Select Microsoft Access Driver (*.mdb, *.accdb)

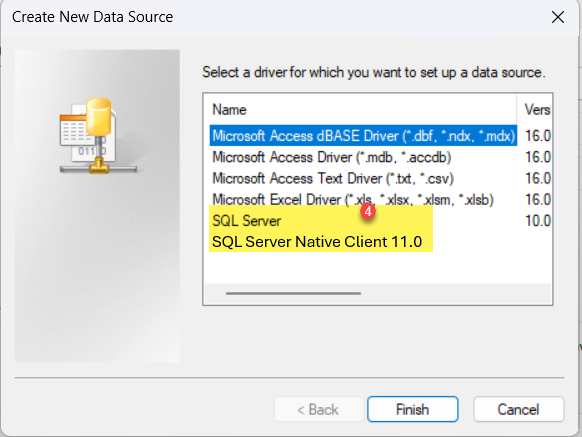(x=331, y=157)
